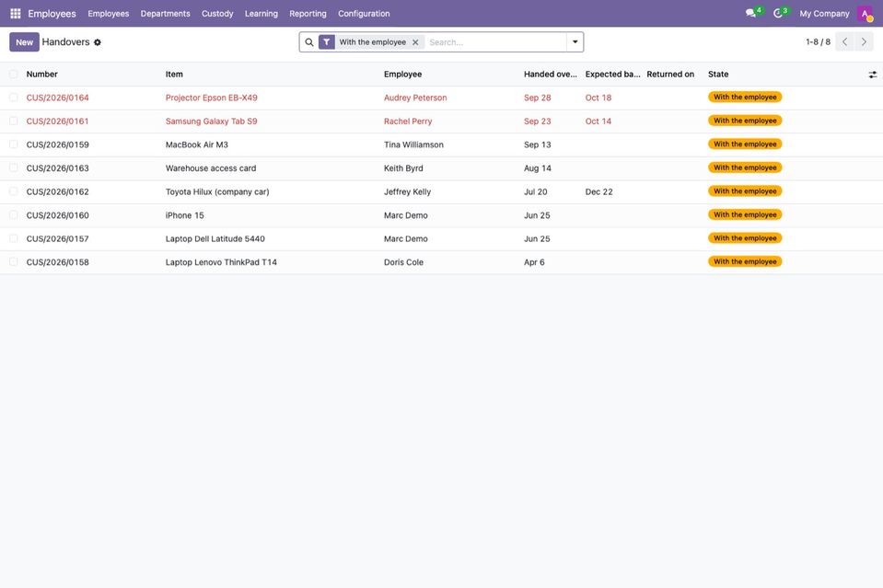
Task: Click the New button
Action: click(x=24, y=42)
